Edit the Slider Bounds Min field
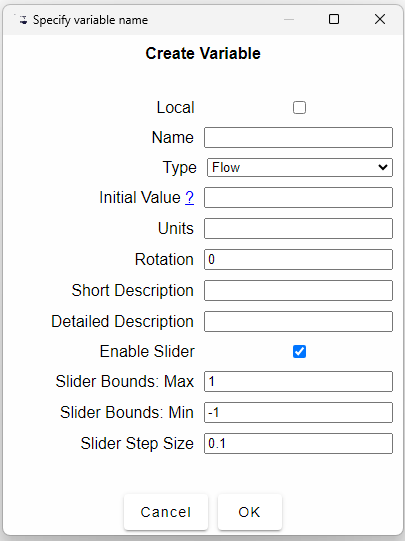 click(x=298, y=412)
